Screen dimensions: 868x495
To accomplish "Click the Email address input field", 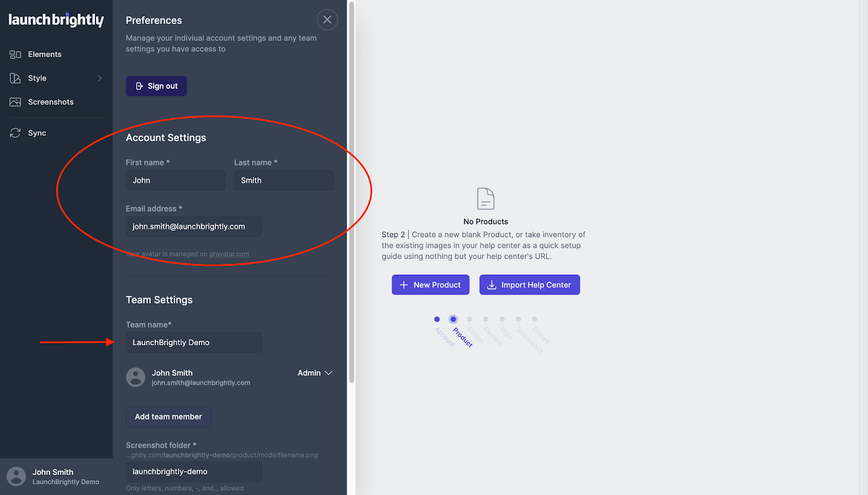I will [x=194, y=227].
